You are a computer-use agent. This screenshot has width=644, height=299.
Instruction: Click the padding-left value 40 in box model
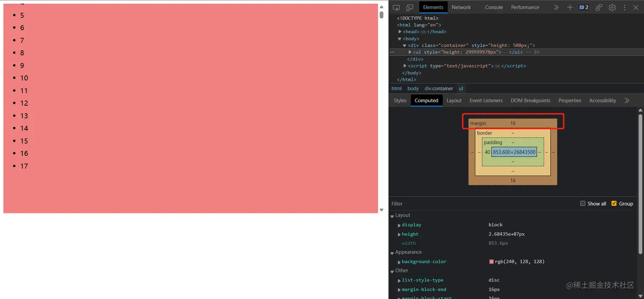pos(487,152)
